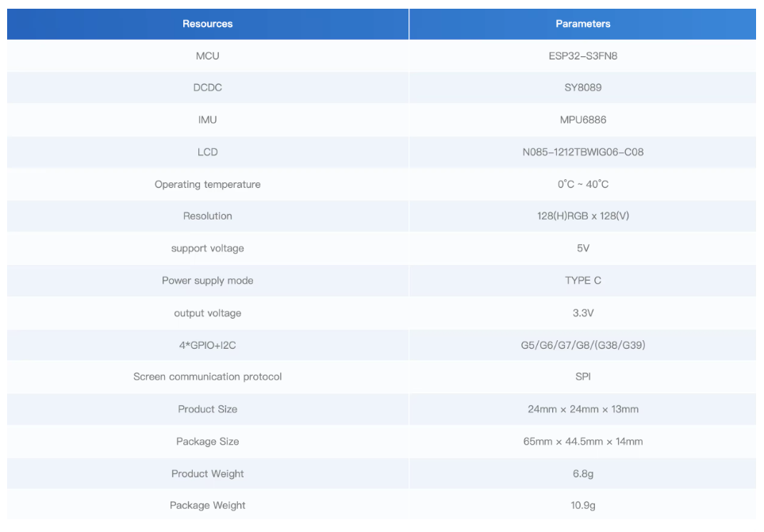Select the 10.9g value
Screen dimensions: 764x532
(583, 505)
